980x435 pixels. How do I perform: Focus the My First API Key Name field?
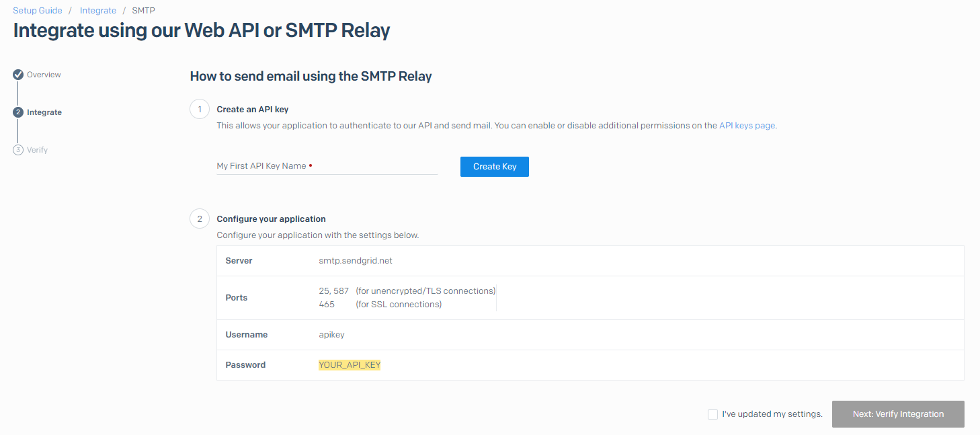(327, 166)
